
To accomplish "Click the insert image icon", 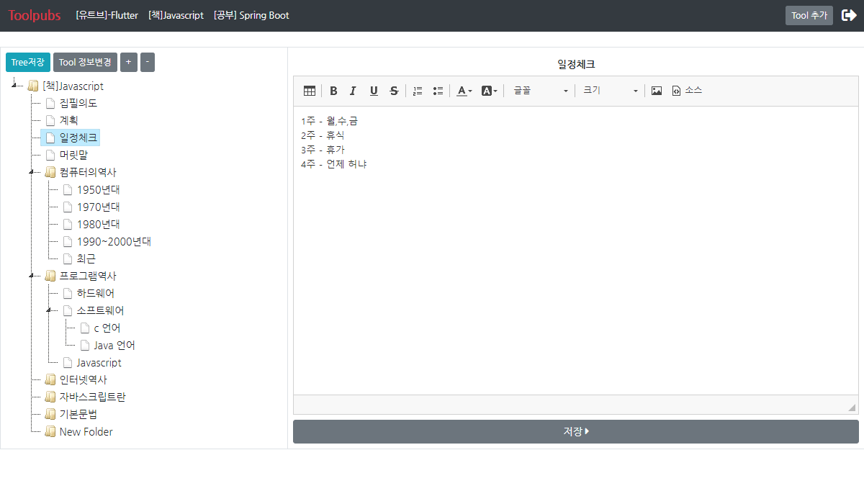I will [x=657, y=91].
